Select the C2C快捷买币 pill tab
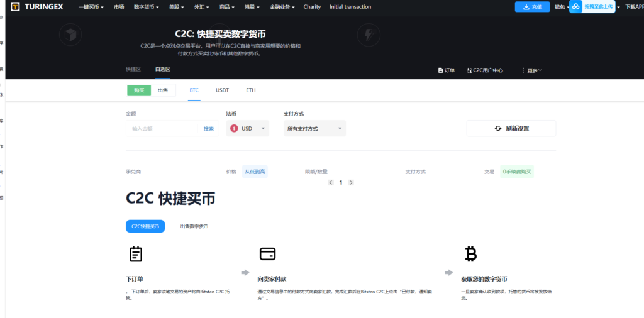The width and height of the screenshot is (644, 318). (145, 226)
